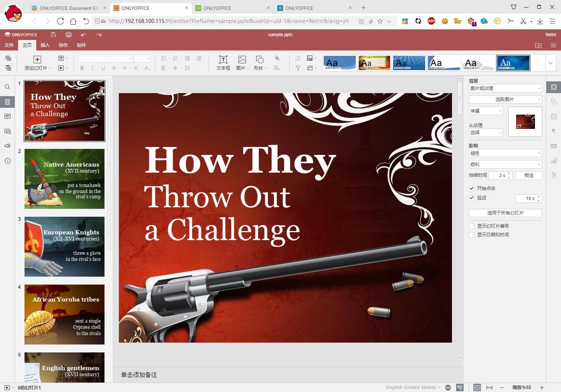
Task: Expand the slide themes gallery arrow
Action: pyautogui.click(x=550, y=63)
